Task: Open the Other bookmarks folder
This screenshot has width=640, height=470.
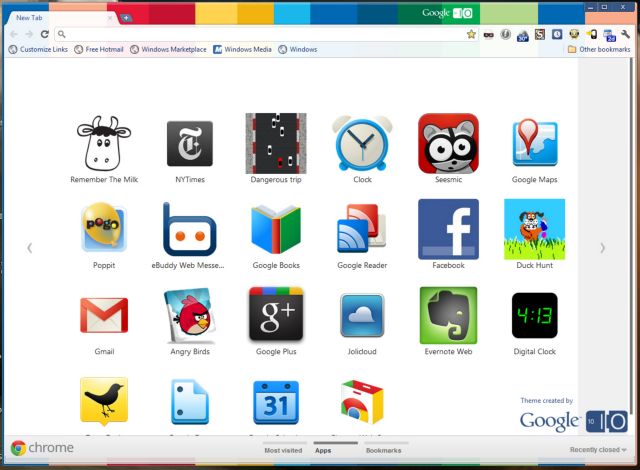Action: click(599, 49)
